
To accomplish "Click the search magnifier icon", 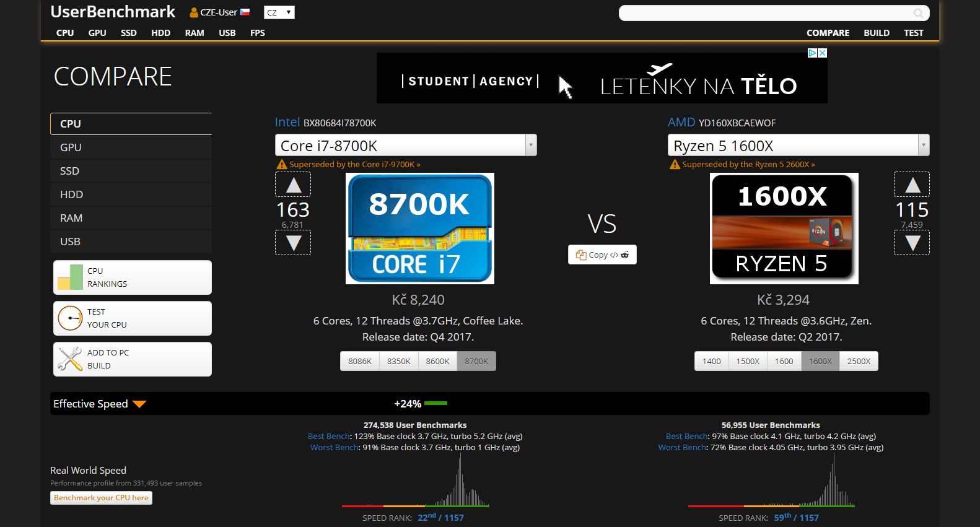I will (919, 13).
